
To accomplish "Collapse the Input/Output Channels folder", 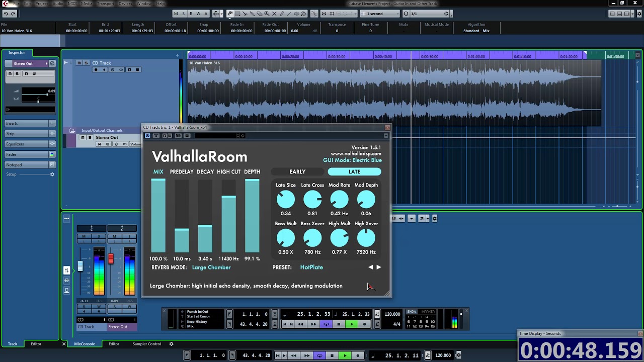I will pyautogui.click(x=72, y=131).
